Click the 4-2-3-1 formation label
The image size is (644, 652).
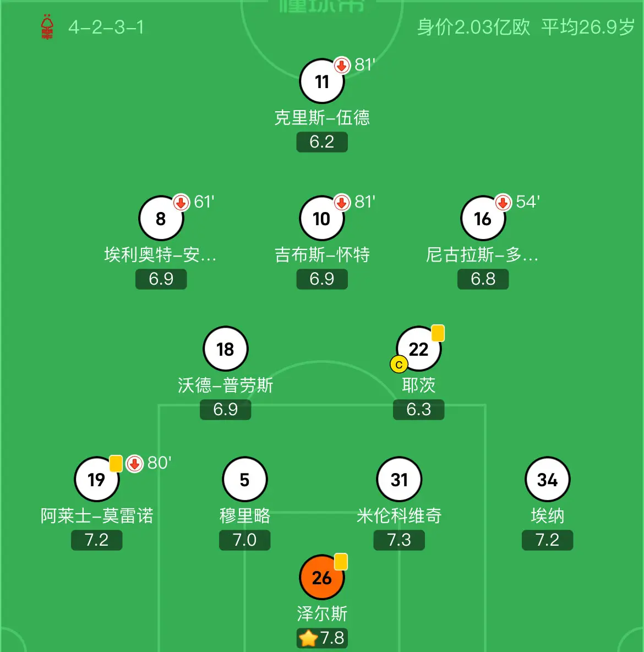pyautogui.click(x=106, y=28)
